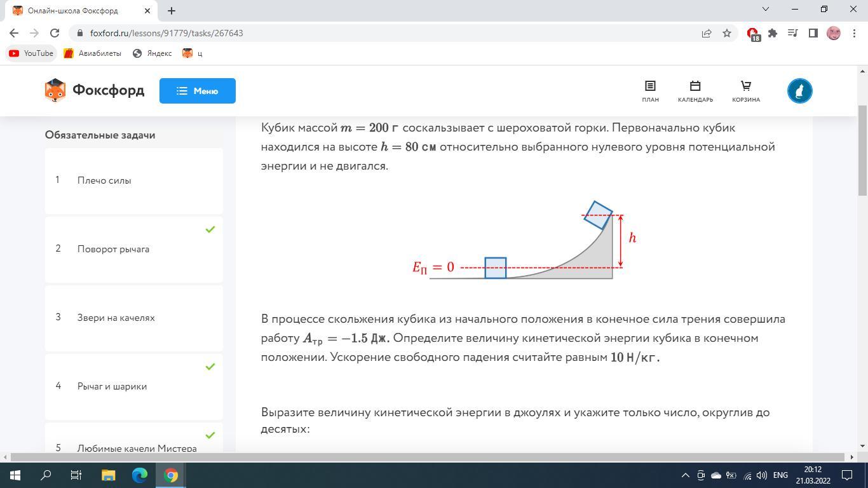
Task: Open the user profile avatar
Action: [800, 91]
